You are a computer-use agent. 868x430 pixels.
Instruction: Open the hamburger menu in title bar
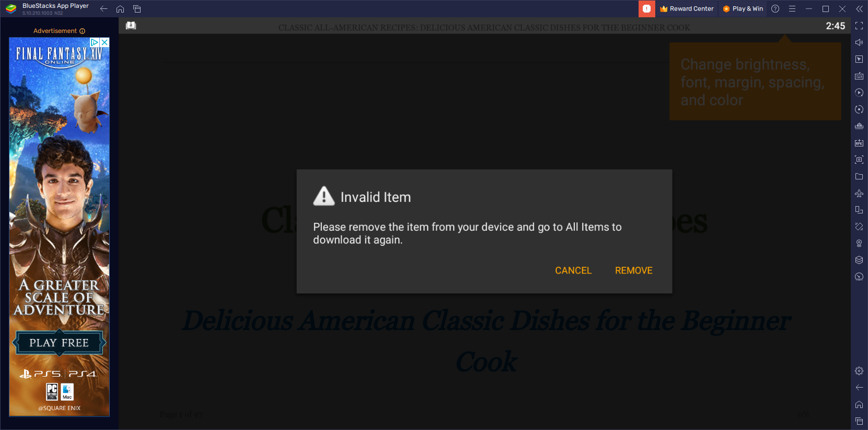tap(792, 9)
